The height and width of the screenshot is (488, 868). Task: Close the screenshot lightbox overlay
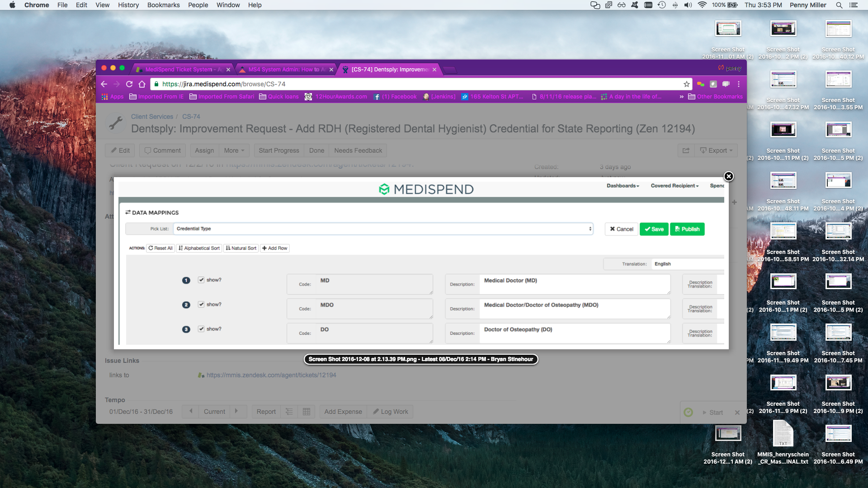pos(728,177)
